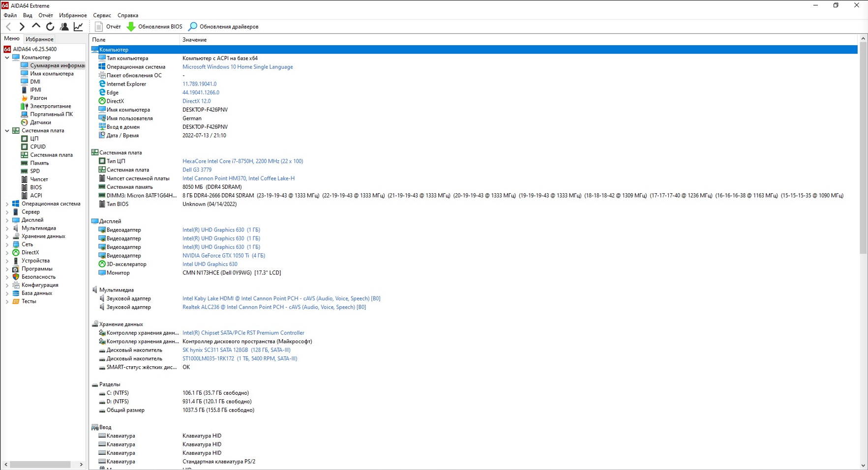Expand the Программы tree node
868x470 pixels.
point(7,269)
